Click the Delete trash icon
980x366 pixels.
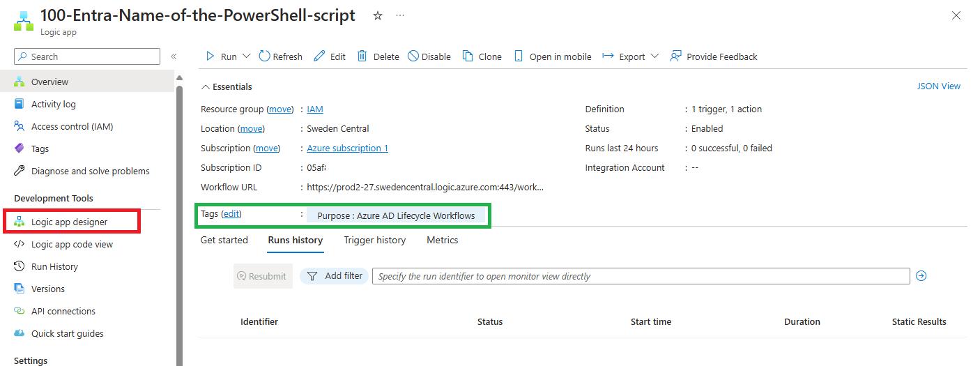point(362,56)
